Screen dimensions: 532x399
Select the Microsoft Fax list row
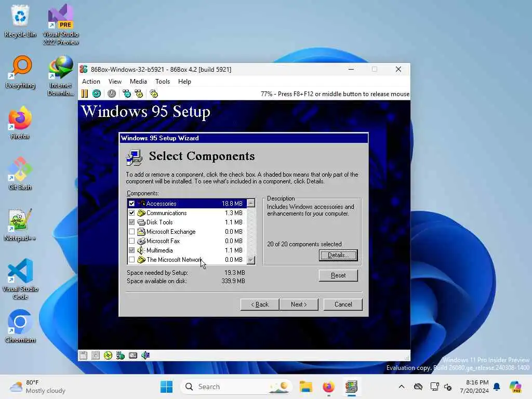pos(187,241)
